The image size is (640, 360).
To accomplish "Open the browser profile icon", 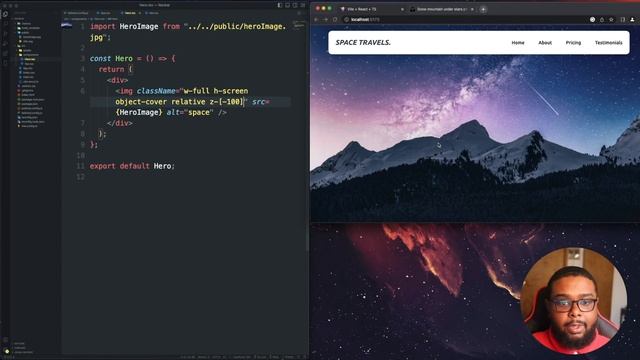I will (x=632, y=19).
